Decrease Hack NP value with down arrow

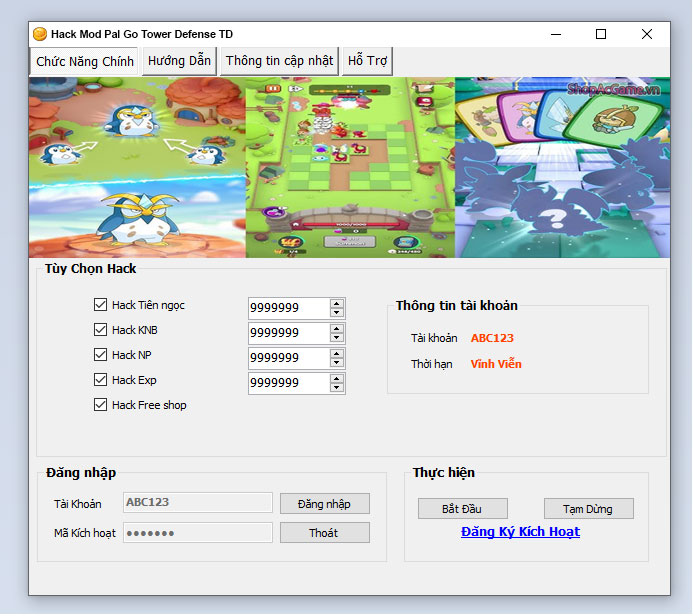click(x=337, y=363)
